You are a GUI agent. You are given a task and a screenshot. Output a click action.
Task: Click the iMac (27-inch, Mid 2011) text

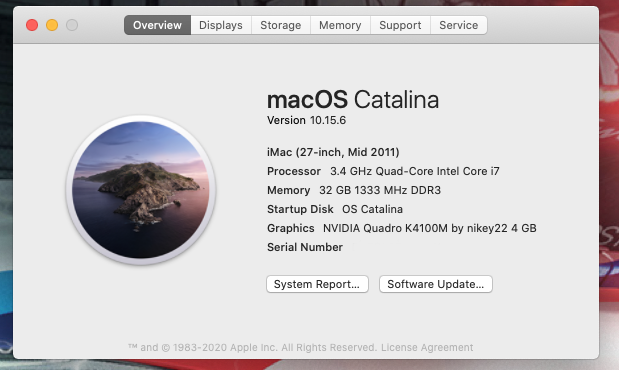[x=333, y=152]
